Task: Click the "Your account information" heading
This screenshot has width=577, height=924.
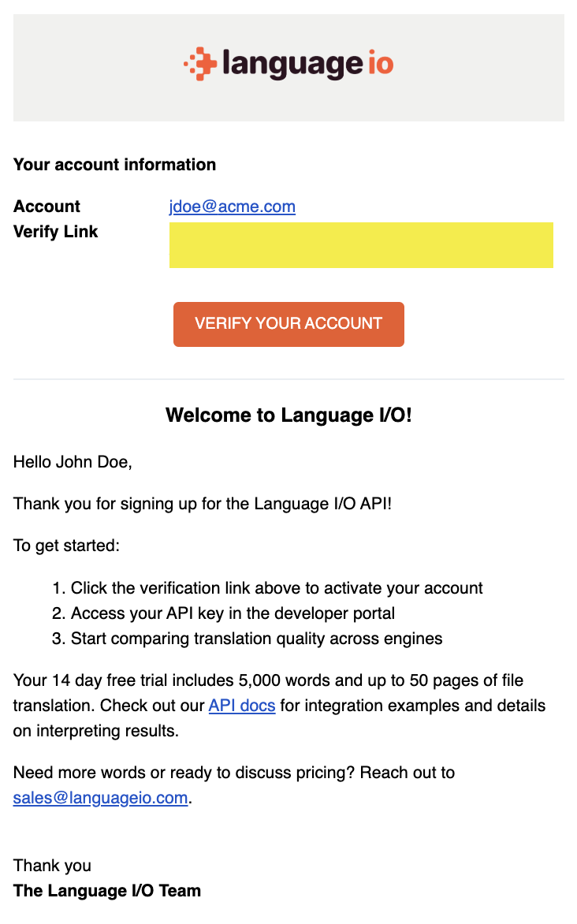Action: click(x=114, y=165)
